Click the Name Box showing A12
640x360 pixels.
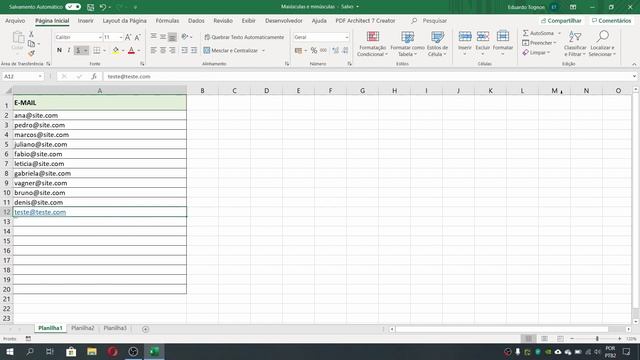tap(23, 76)
